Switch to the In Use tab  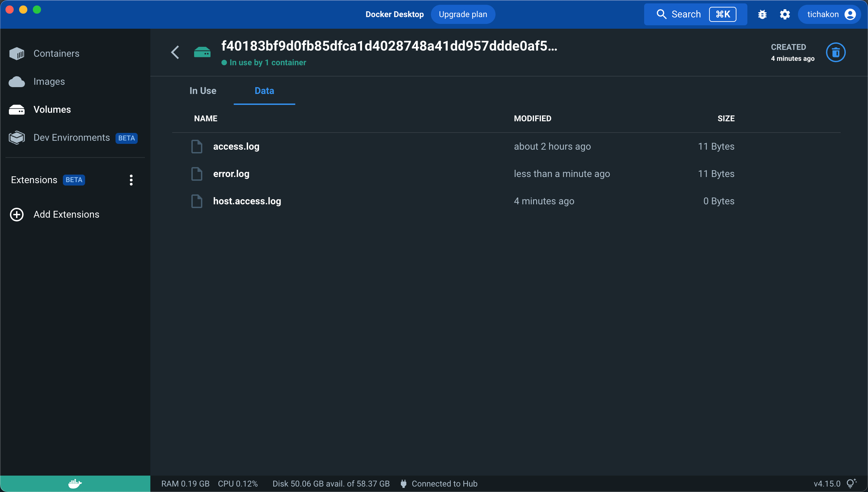pos(203,91)
